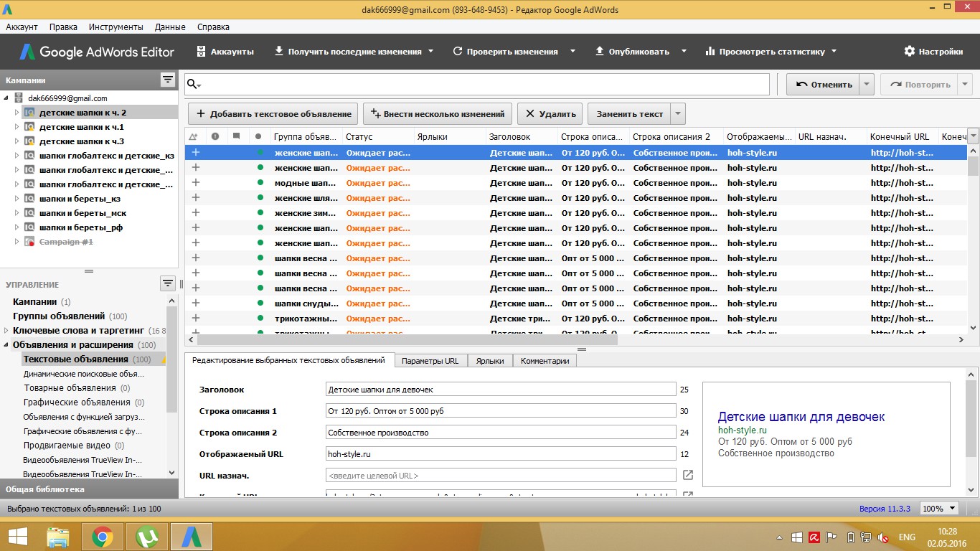Image resolution: width=980 pixels, height=551 pixels.
Task: Open the Повторить dropdown arrow
Action: (965, 84)
